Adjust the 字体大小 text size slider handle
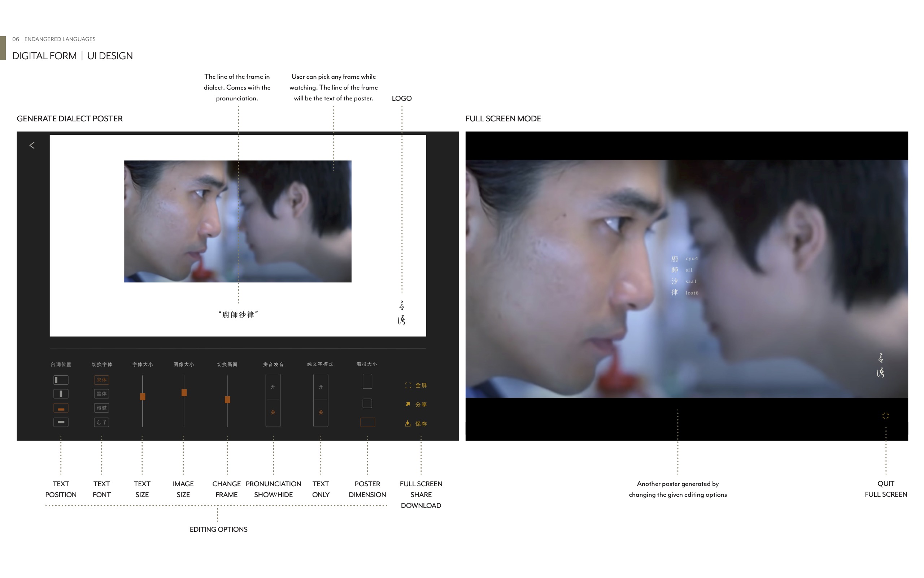924x578 pixels. [x=143, y=397]
